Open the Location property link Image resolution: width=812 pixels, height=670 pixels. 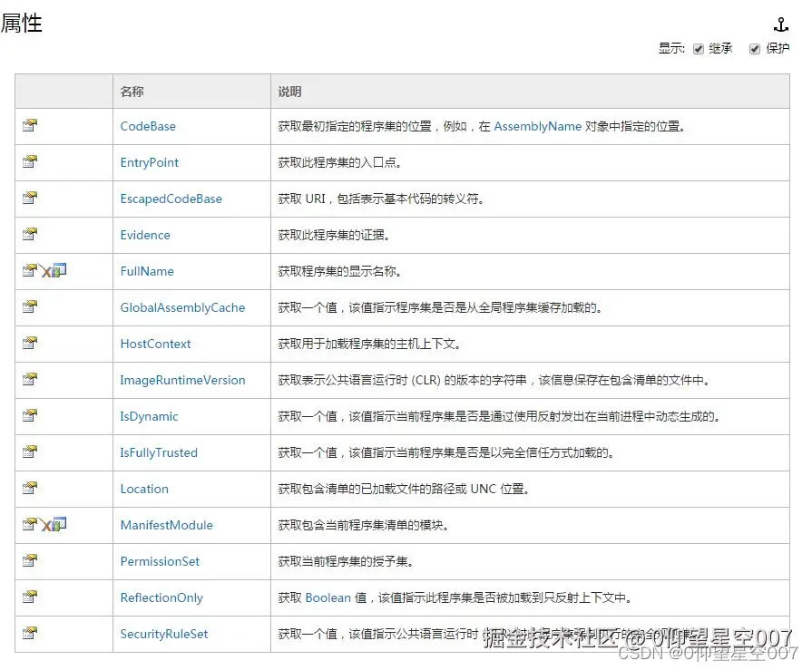(x=144, y=489)
